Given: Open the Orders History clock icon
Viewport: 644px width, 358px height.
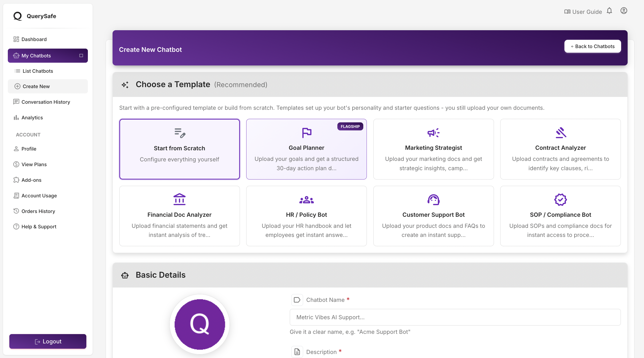Looking at the screenshot, I should coord(16,211).
